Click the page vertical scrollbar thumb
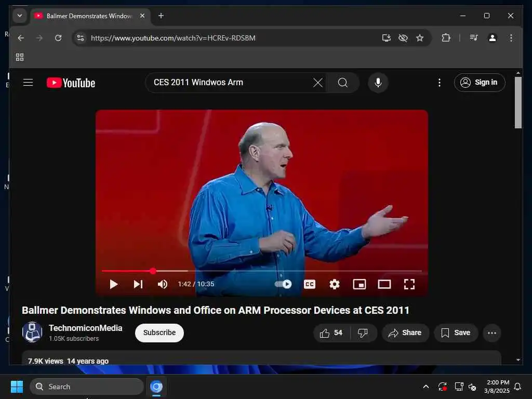This screenshot has width=532, height=399. click(518, 102)
